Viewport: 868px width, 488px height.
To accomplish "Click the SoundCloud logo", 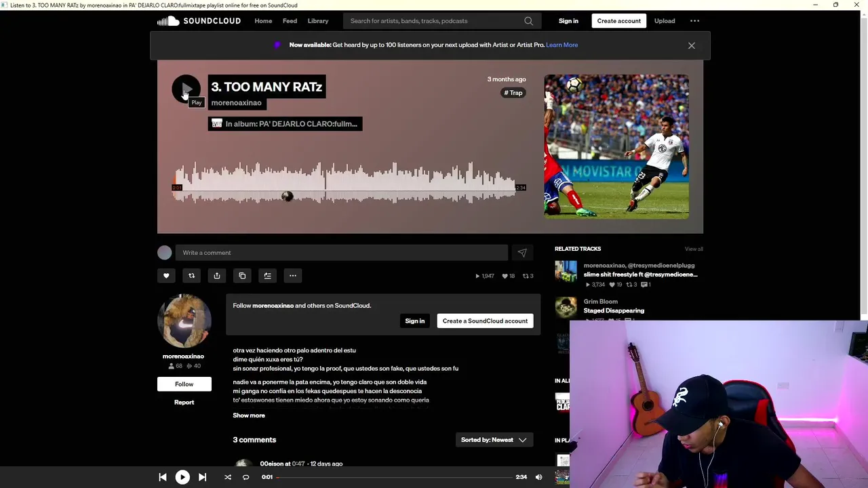I will click(x=199, y=21).
